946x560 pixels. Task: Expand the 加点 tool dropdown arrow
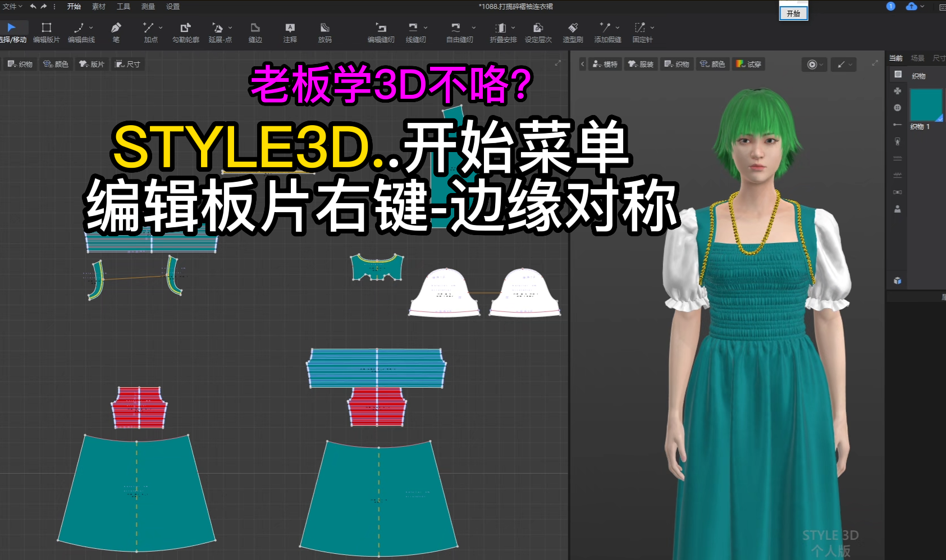coord(161,27)
